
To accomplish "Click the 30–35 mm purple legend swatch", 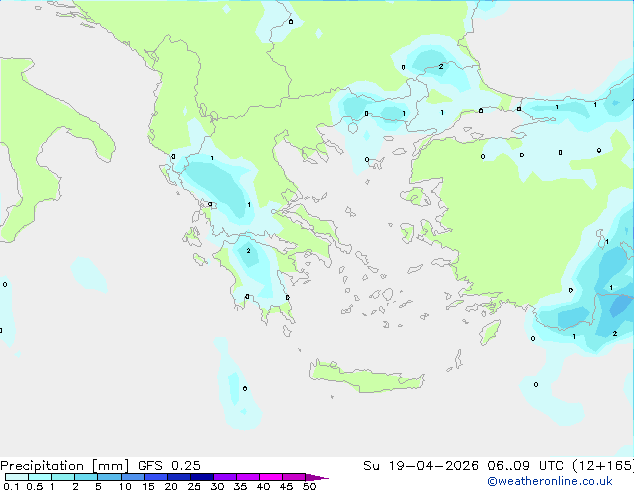I will click(224, 477).
